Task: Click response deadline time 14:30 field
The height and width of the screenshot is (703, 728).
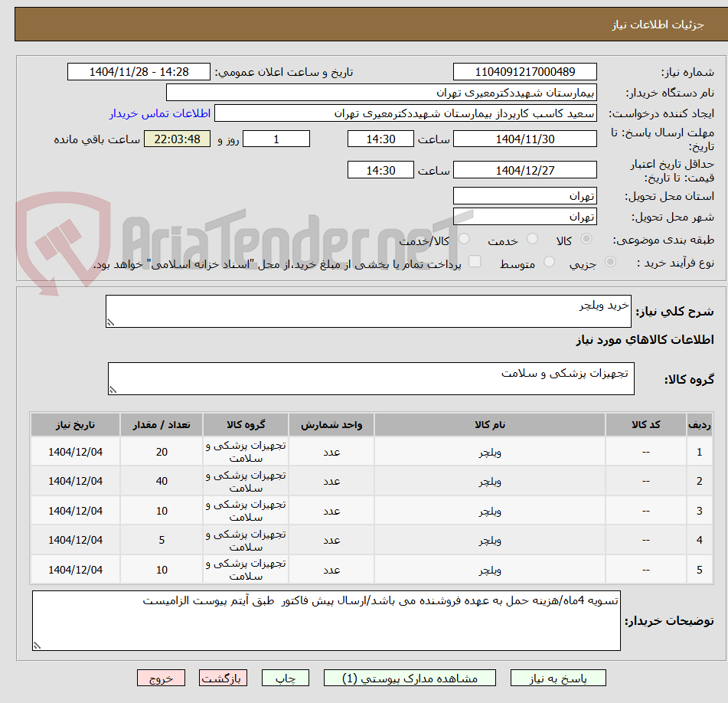Action: (380, 139)
